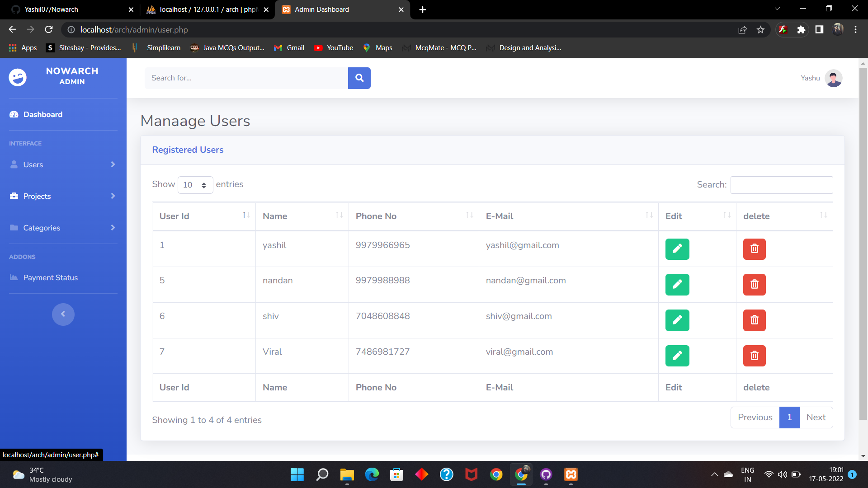
Task: Go to the Next page of users
Action: pyautogui.click(x=816, y=417)
